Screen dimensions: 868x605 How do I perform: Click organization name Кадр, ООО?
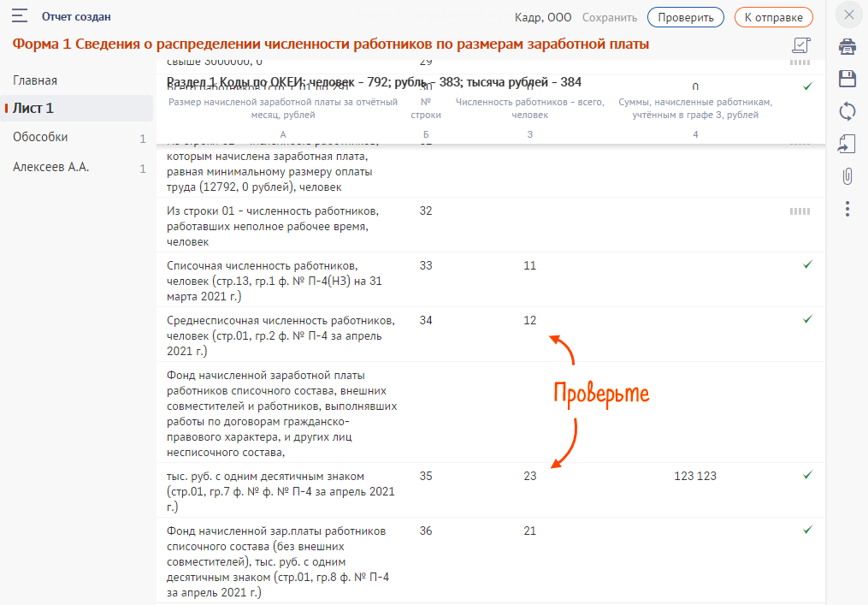(x=542, y=18)
